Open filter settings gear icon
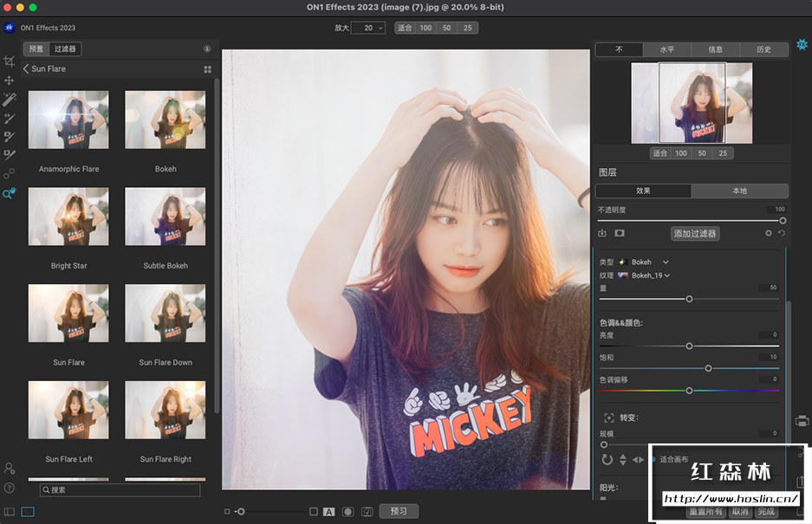Image resolution: width=812 pixels, height=524 pixels. click(x=769, y=233)
